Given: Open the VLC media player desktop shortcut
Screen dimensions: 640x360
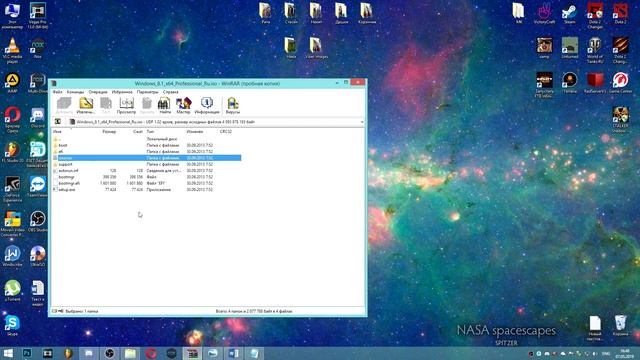Looking at the screenshot, I should click(x=12, y=50).
